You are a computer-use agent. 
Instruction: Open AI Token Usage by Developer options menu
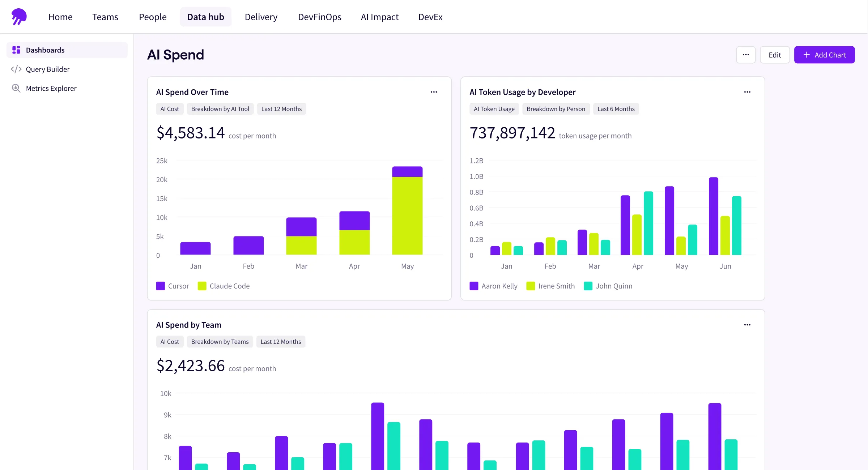pos(747,92)
